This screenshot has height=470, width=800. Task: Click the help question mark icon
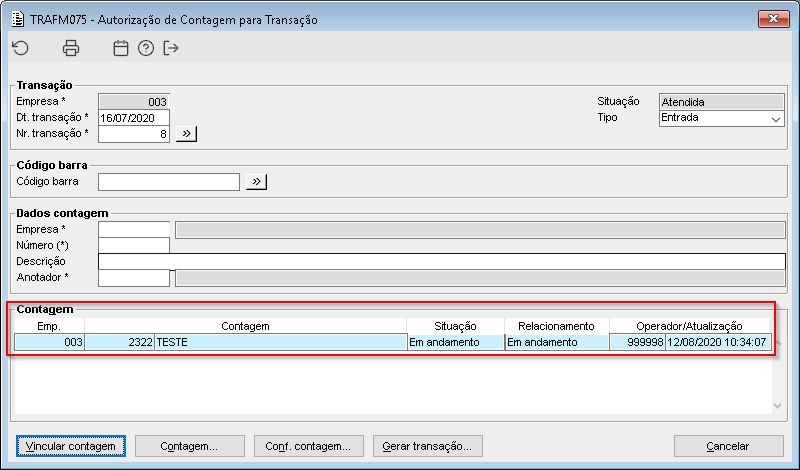coord(146,48)
